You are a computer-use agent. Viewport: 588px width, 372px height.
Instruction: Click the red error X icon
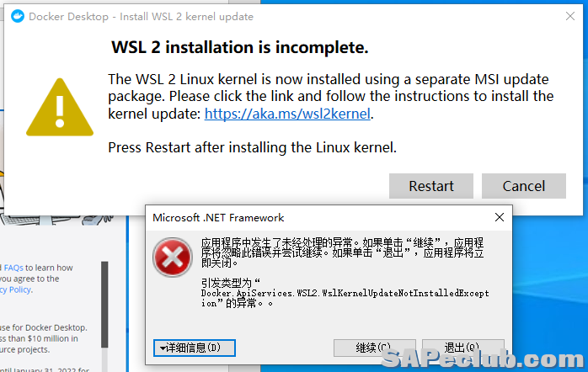pyautogui.click(x=173, y=256)
